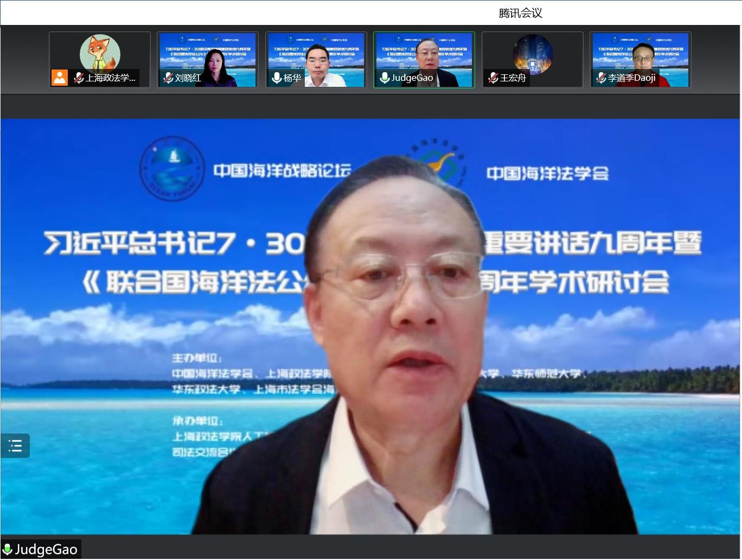Click muted microphone icon beside 李道季Daoji
Viewport: 742px width, 560px height.
click(601, 78)
